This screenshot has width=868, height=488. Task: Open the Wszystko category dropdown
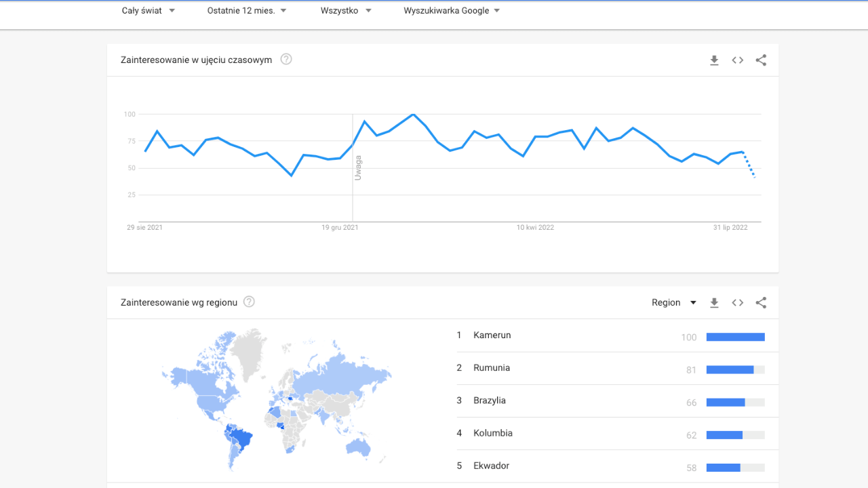[346, 11]
